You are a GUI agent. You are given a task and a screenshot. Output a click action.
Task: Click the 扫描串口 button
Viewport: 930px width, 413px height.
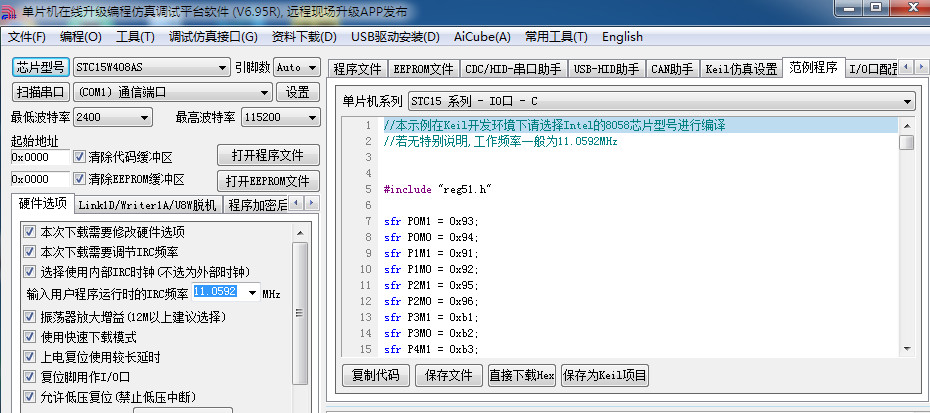[40, 92]
